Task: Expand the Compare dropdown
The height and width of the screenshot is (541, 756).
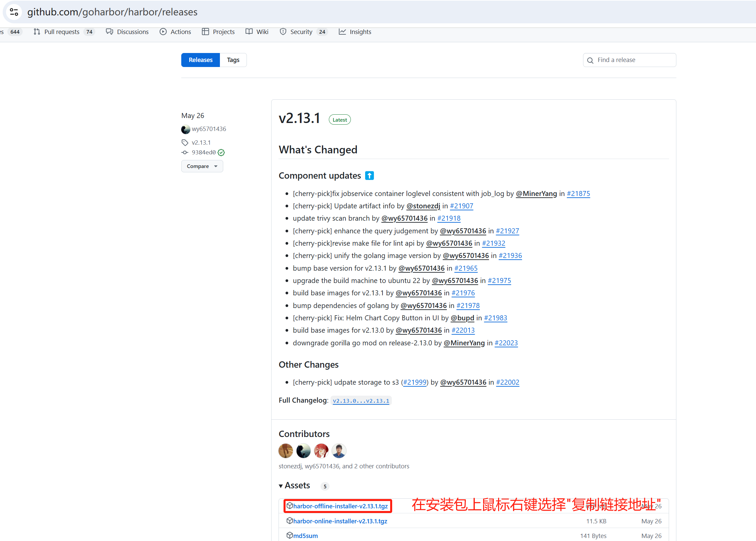Action: (202, 166)
